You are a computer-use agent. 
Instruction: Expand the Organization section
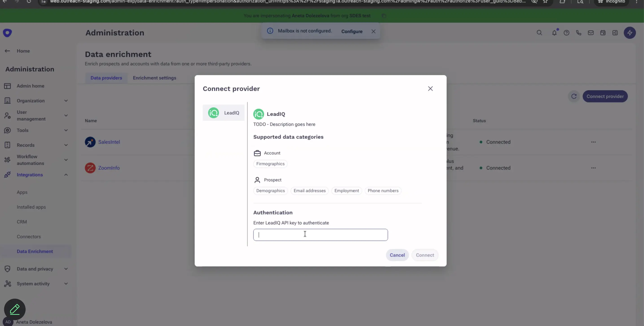coord(66,101)
